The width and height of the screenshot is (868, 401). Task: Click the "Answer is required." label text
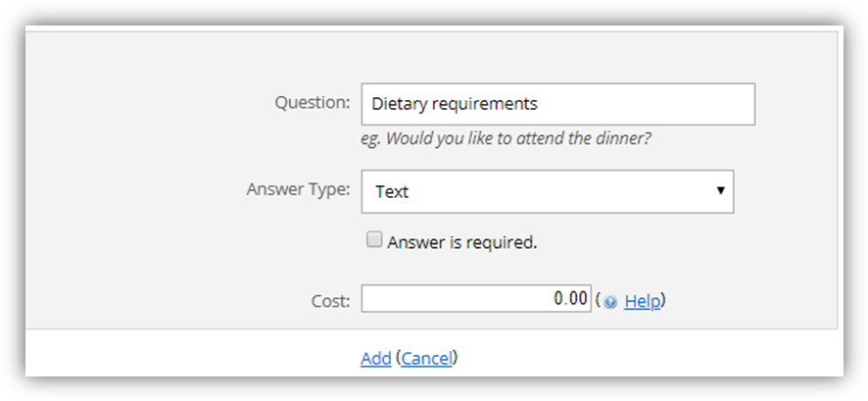(462, 242)
